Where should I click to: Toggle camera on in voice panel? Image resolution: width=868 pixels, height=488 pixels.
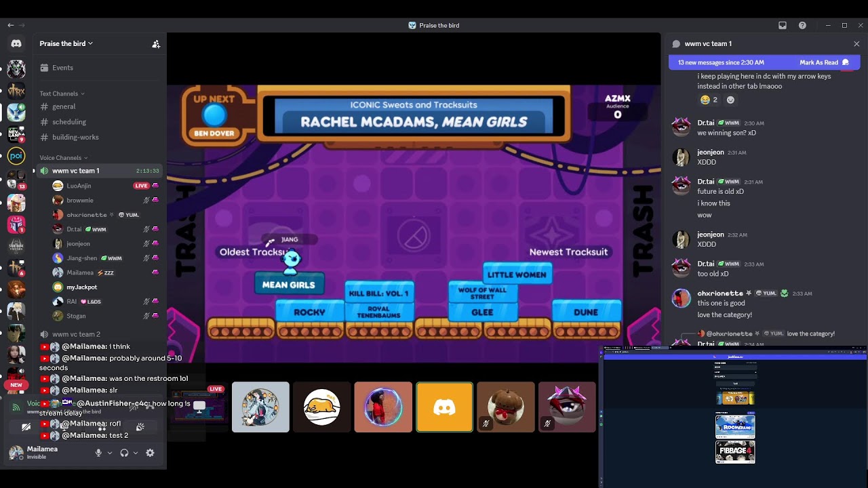[26, 428]
